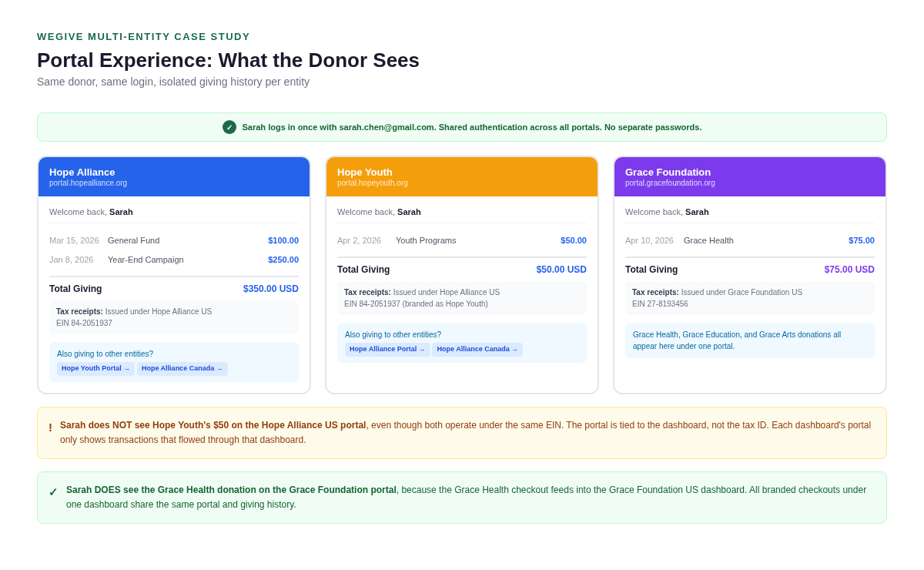This screenshot has height=570, width=924.
Task: Click tax receipts box showing EIN 84-2051937 in Hope Alliance card
Action: (174, 317)
